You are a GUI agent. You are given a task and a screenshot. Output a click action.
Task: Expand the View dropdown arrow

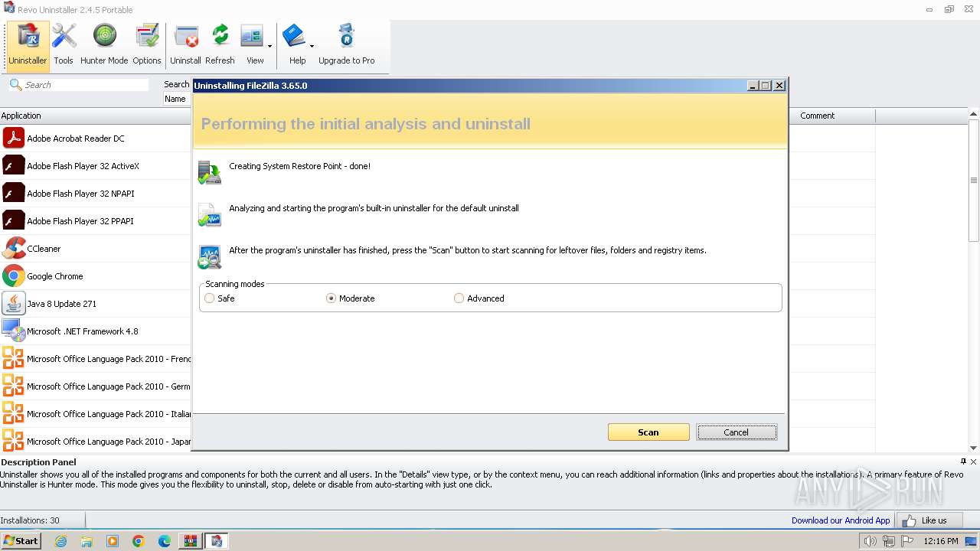click(269, 47)
